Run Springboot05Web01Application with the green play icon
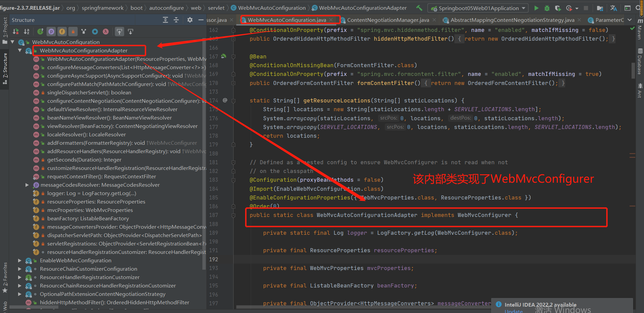 pos(536,8)
